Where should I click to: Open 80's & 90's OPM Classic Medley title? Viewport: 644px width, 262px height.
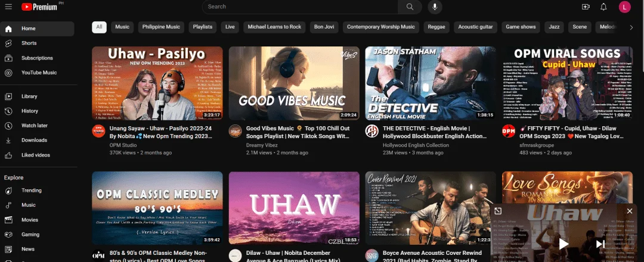[x=158, y=257]
